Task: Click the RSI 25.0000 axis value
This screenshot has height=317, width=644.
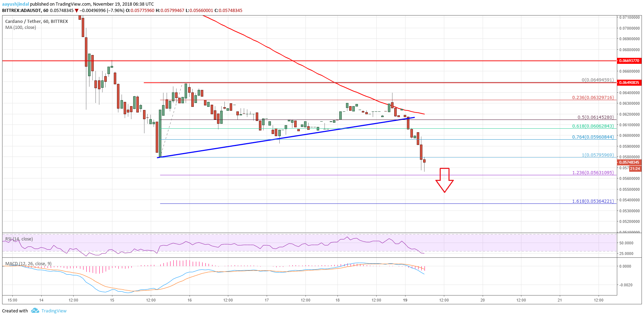Action: (626, 254)
